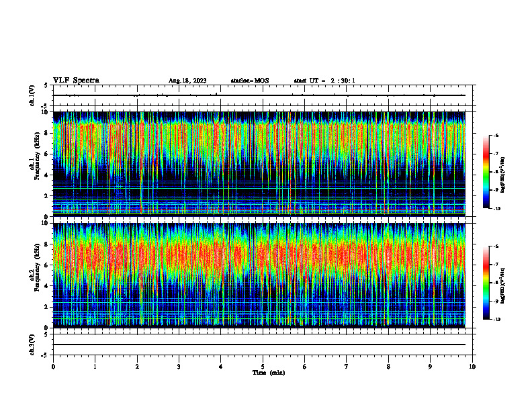Select the "Time (min)" axis title
532x411 pixels.
pyautogui.click(x=269, y=373)
